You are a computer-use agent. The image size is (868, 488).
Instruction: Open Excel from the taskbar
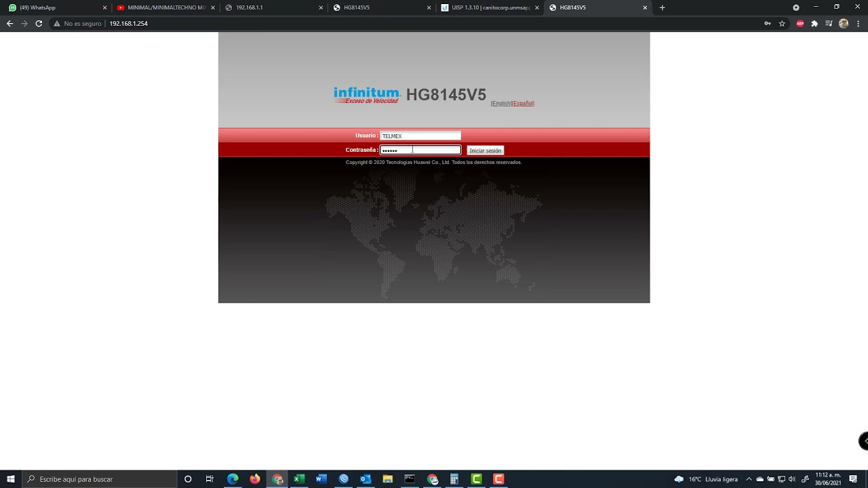pyautogui.click(x=299, y=479)
